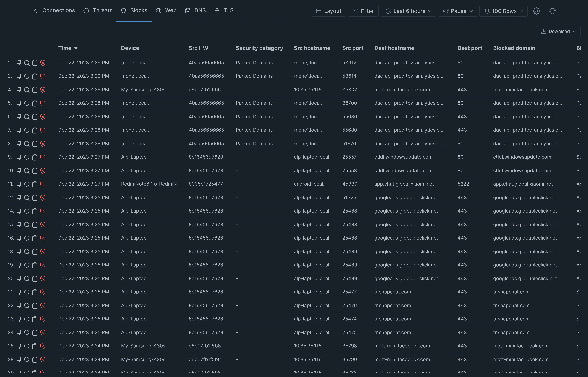The image size is (588, 377).
Task: Click dest port 5222 cell
Action: click(x=463, y=184)
